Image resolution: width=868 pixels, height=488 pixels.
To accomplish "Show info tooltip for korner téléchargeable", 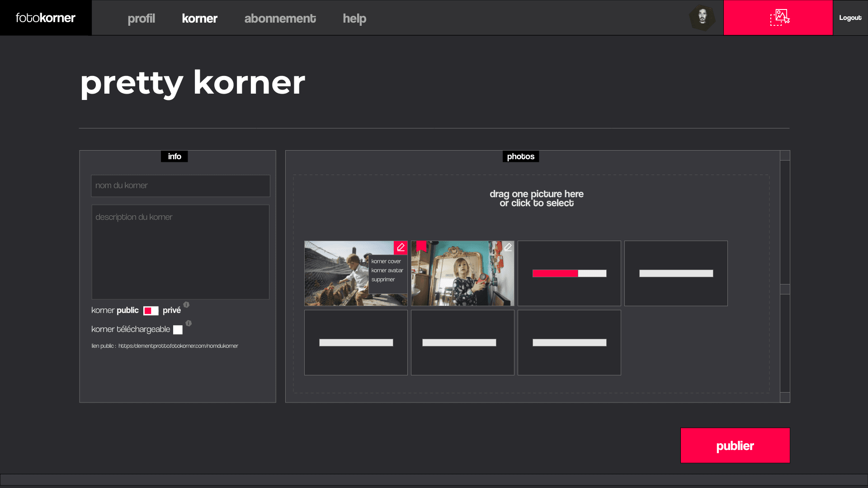I will tap(189, 323).
